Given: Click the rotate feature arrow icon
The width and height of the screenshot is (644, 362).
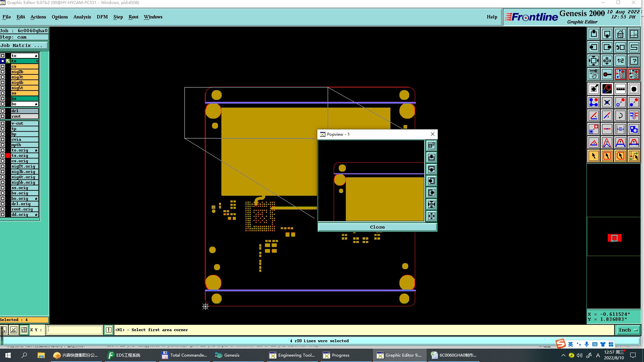Looking at the screenshot, I should tap(620, 116).
